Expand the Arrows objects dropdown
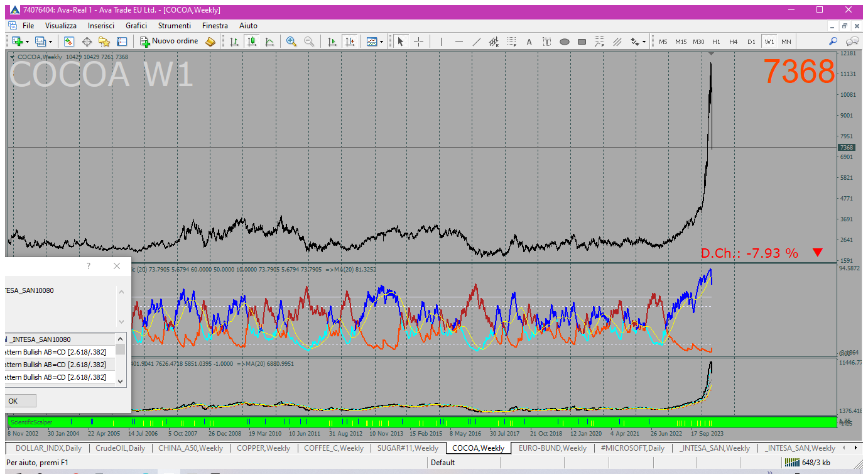 pos(644,41)
